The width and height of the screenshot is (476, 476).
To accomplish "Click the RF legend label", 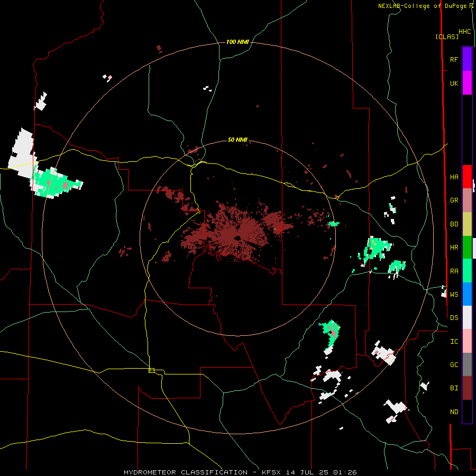I will pyautogui.click(x=454, y=59).
